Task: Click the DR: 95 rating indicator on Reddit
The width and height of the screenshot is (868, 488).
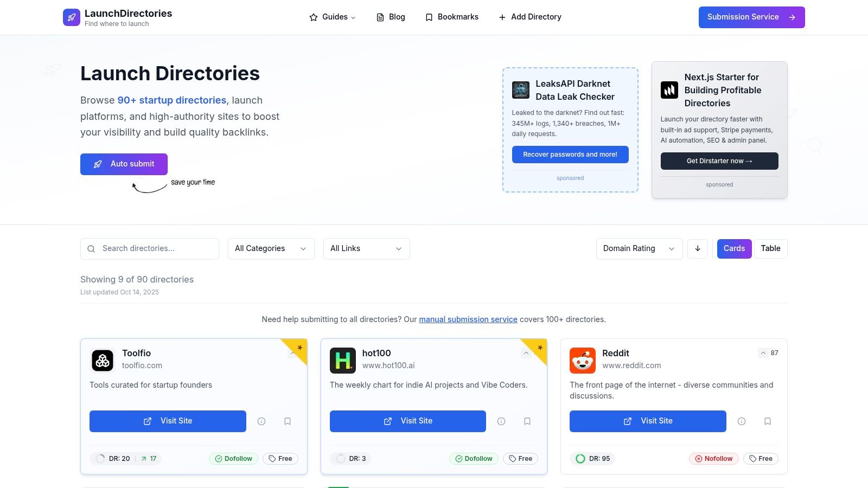Action: tap(592, 458)
